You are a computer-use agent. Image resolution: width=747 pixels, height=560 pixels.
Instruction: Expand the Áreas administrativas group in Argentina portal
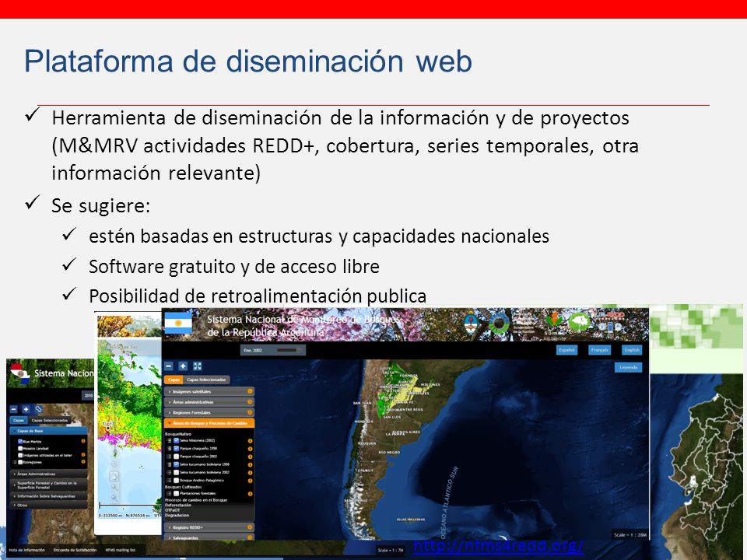point(209,402)
